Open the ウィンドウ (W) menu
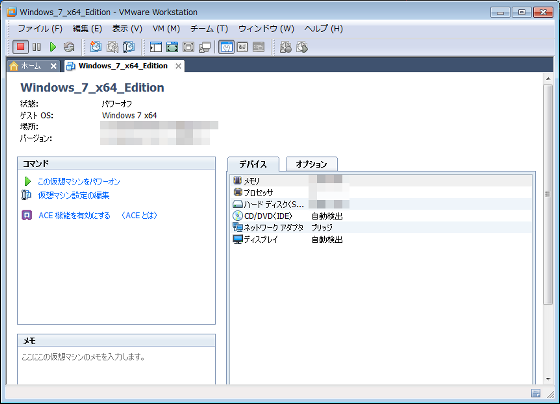 266,29
